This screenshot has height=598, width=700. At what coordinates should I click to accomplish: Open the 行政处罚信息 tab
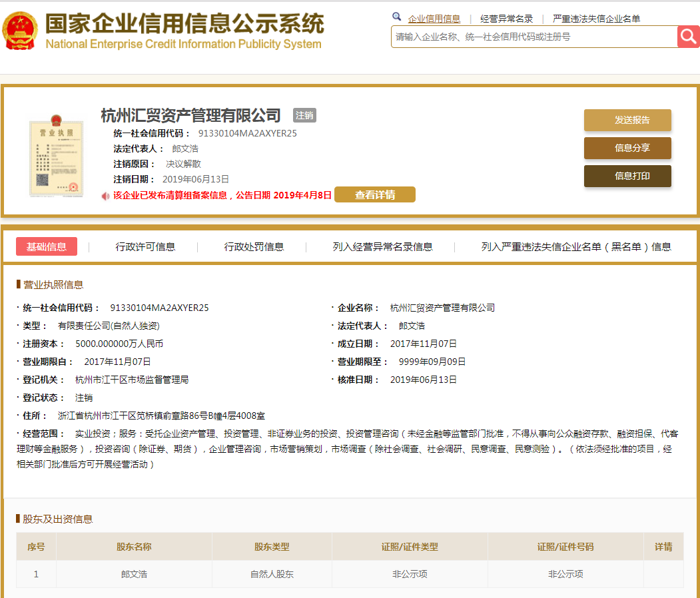pyautogui.click(x=254, y=246)
